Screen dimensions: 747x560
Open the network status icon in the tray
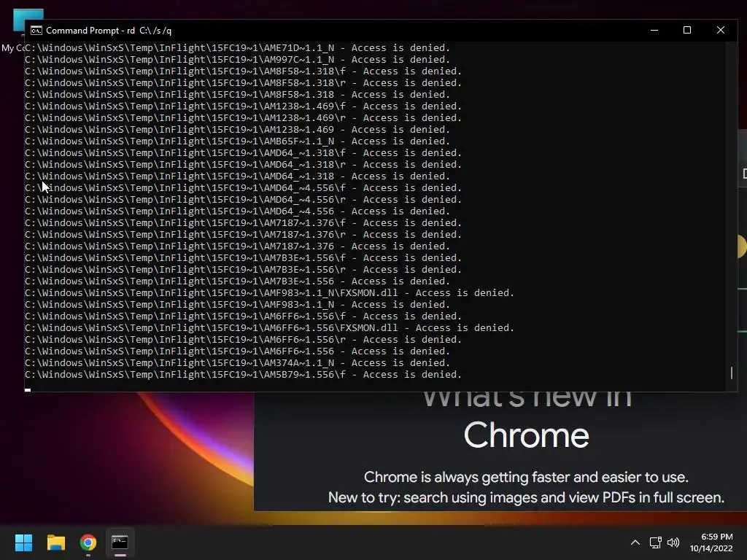(x=656, y=542)
